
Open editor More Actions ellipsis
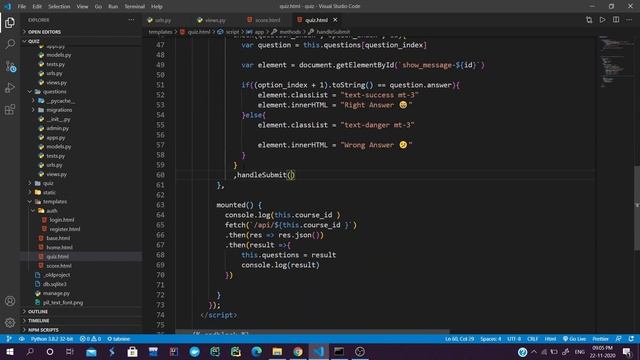click(629, 20)
